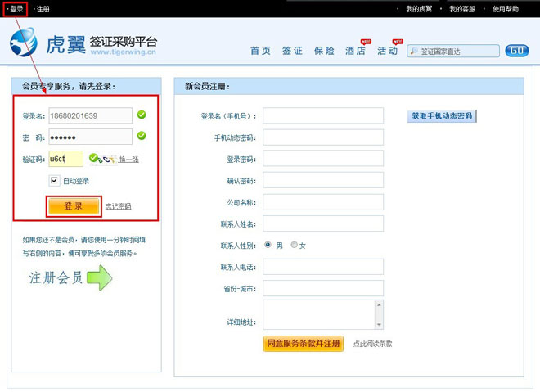The width and height of the screenshot is (540, 392).
Task: Click the orange 登录 button
Action: point(74,206)
